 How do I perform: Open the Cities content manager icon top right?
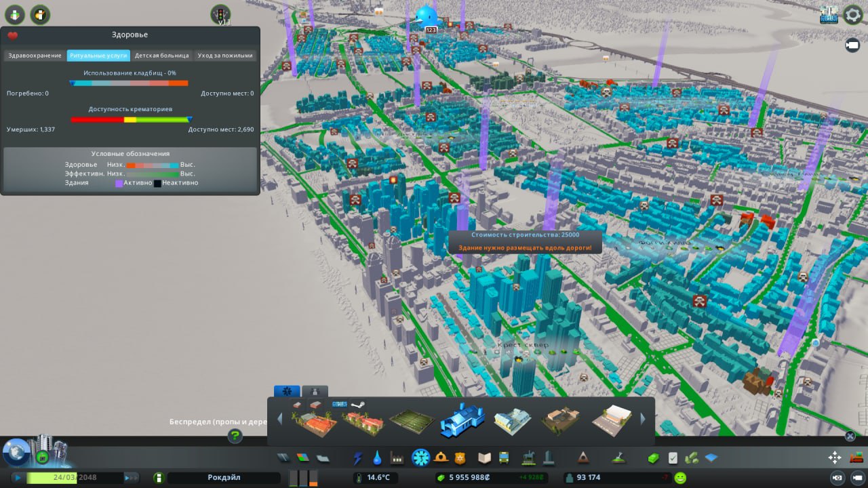[829, 15]
